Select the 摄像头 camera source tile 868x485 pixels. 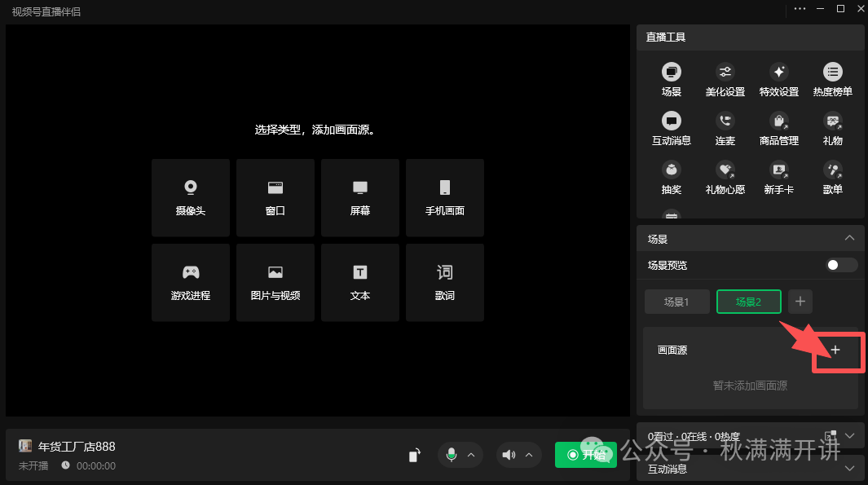[x=190, y=197]
